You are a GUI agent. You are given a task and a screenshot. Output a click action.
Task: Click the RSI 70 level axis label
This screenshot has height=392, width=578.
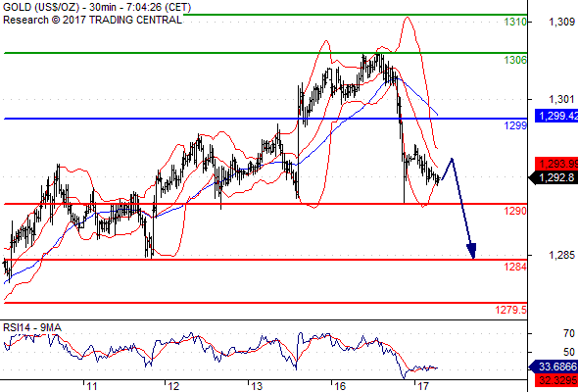tap(569, 334)
